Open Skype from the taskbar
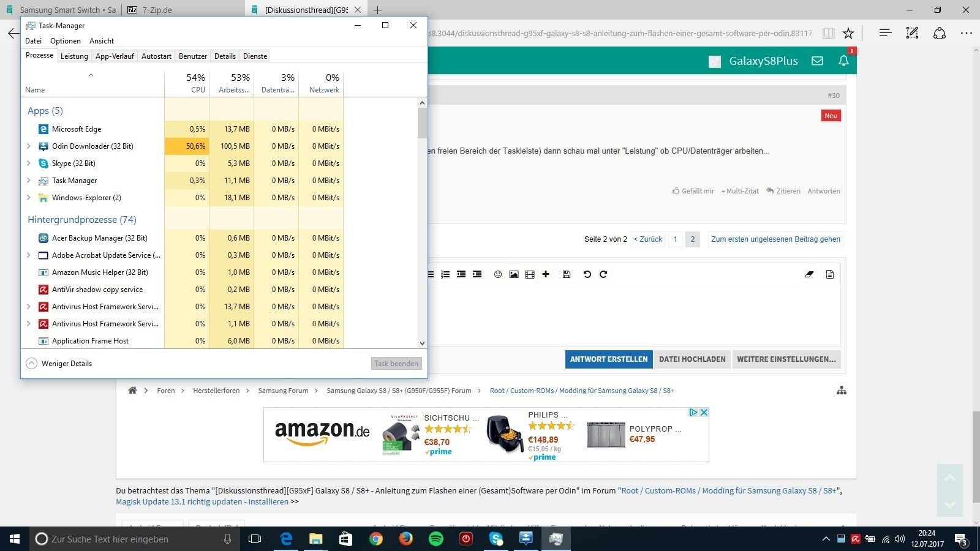The height and width of the screenshot is (551, 980). coord(496,539)
